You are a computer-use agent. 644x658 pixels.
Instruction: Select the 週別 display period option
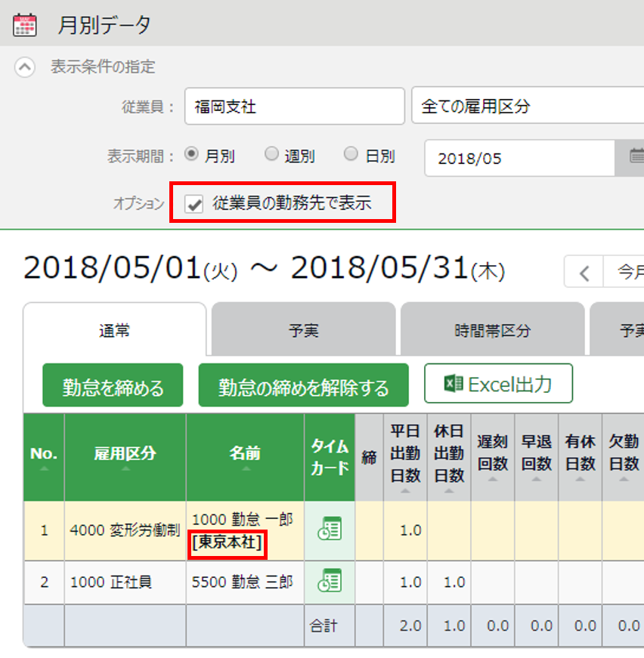[x=271, y=155]
